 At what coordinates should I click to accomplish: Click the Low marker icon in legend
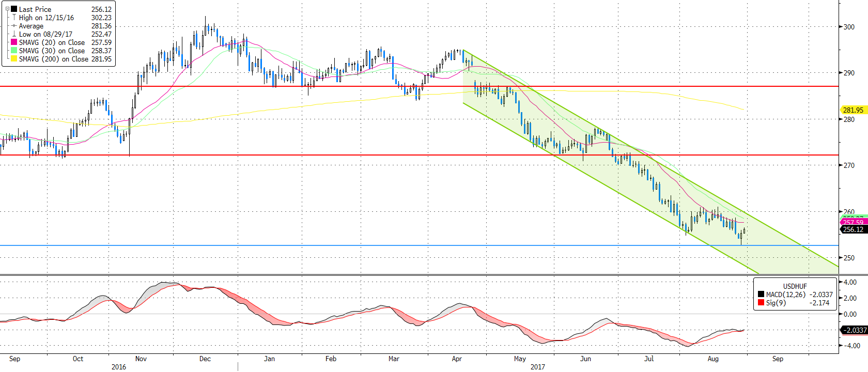pyautogui.click(x=14, y=34)
